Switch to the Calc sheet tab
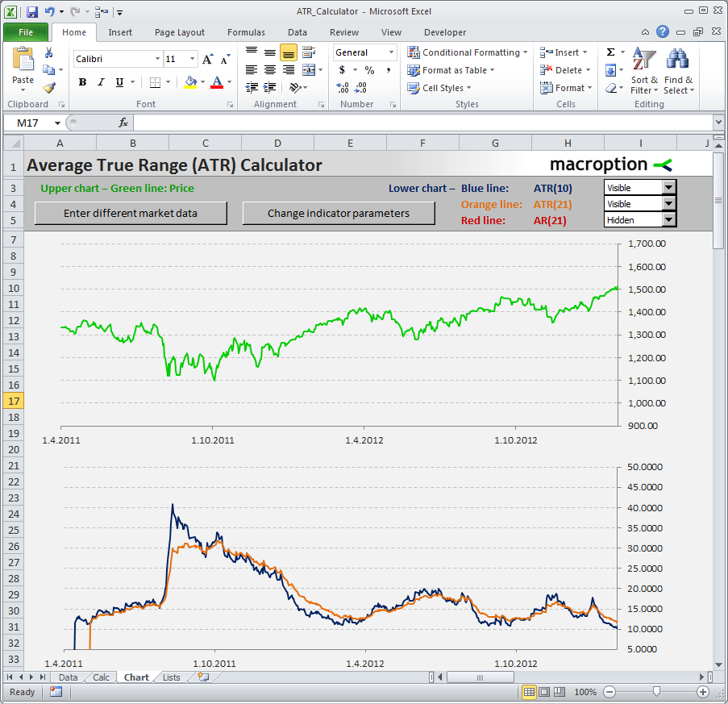Screen dimensions: 728x704 [x=101, y=677]
